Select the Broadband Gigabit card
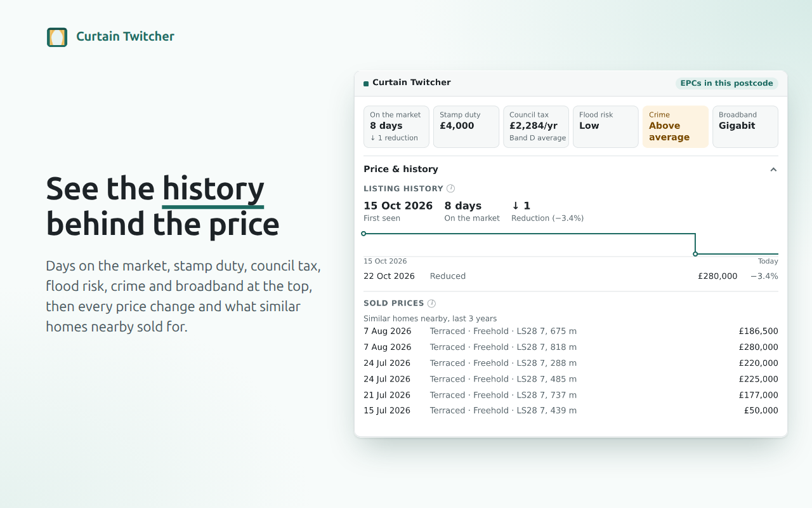812x508 pixels. click(745, 126)
